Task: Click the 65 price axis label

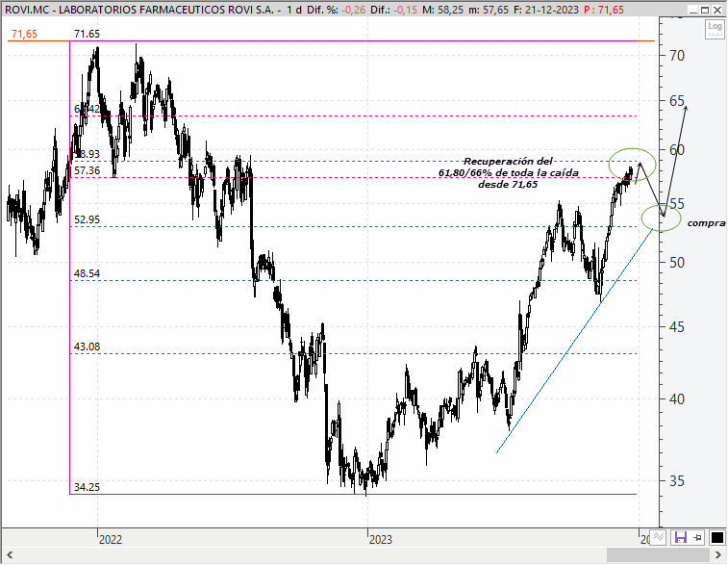Action: coord(677,101)
